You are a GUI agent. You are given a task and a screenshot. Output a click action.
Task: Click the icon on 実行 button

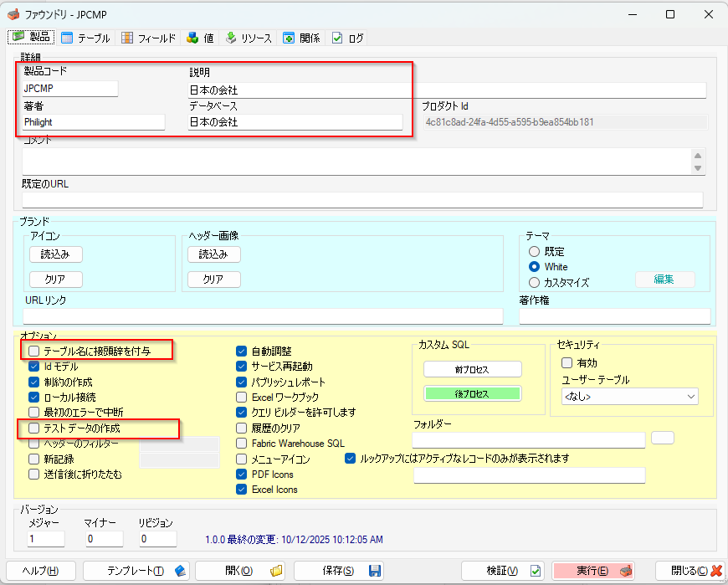pos(625,571)
